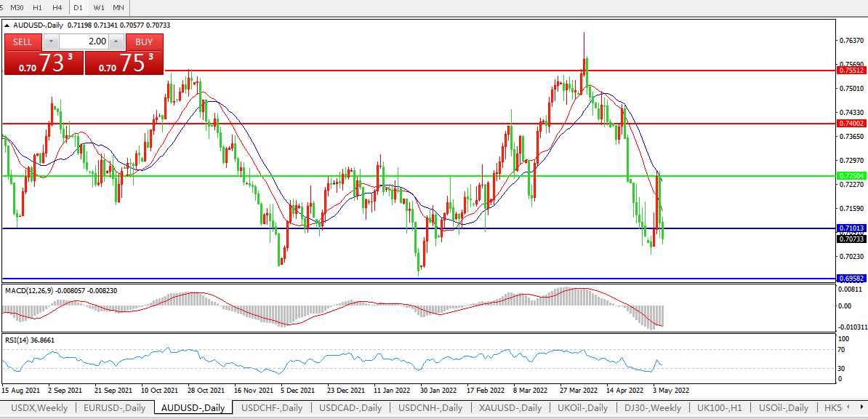The height and width of the screenshot is (419, 868).
Task: Select the H4 timeframe button
Action: [57, 7]
